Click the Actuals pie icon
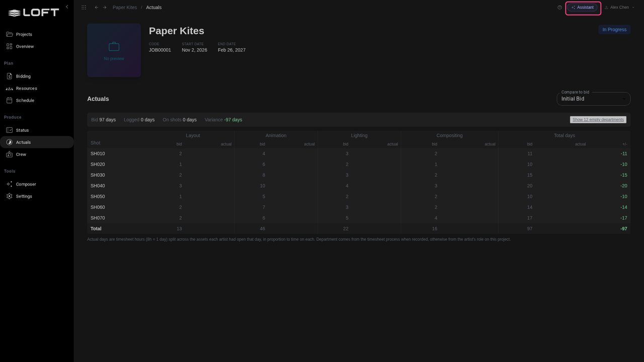644x362 pixels. [x=9, y=142]
